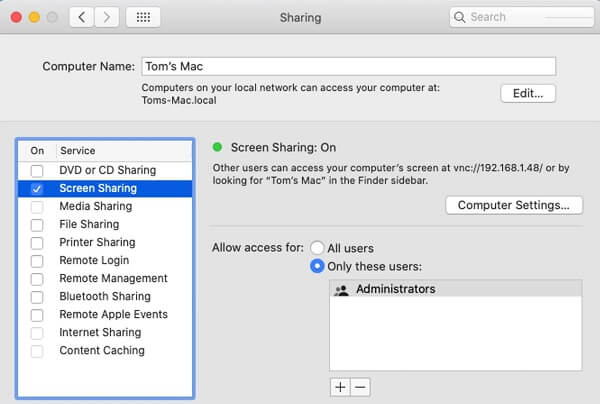Screen dimensions: 600x404
Task: Open Computer Settings dialog
Action: pos(513,205)
